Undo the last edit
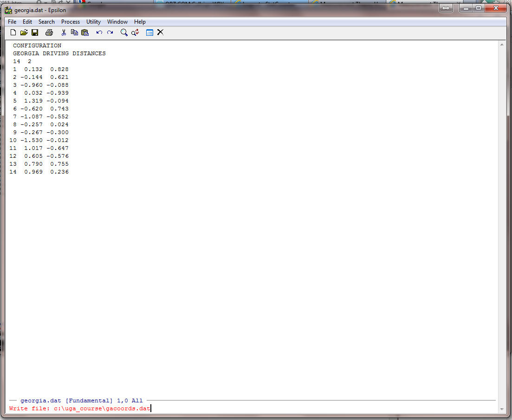 coord(99,32)
